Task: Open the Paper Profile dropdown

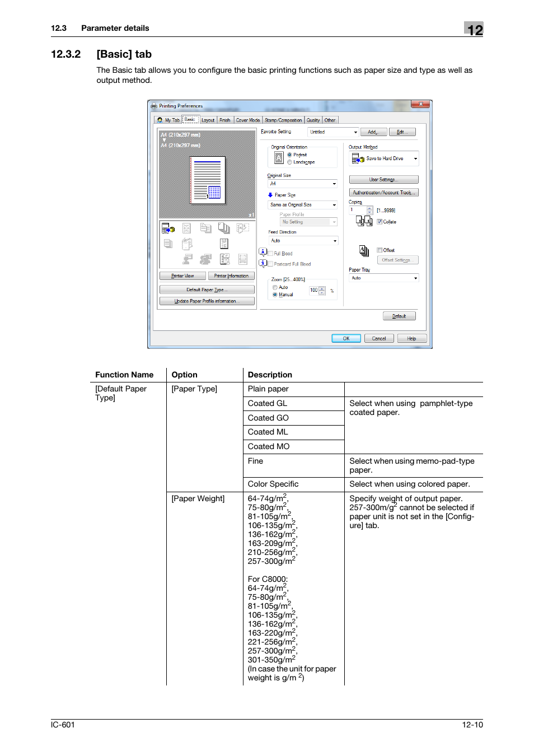Action: (x=309, y=222)
